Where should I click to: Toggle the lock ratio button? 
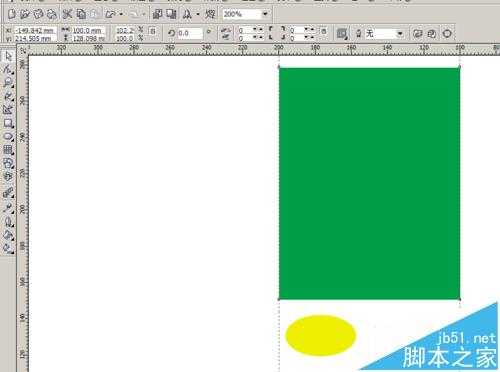153,31
